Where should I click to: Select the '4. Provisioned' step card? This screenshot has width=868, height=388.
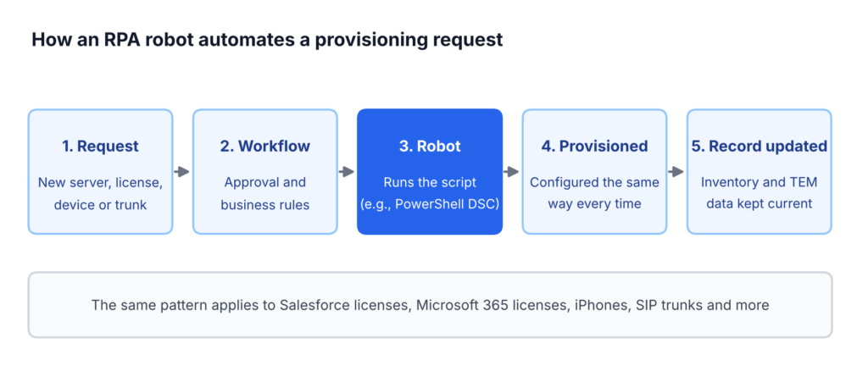pyautogui.click(x=594, y=172)
